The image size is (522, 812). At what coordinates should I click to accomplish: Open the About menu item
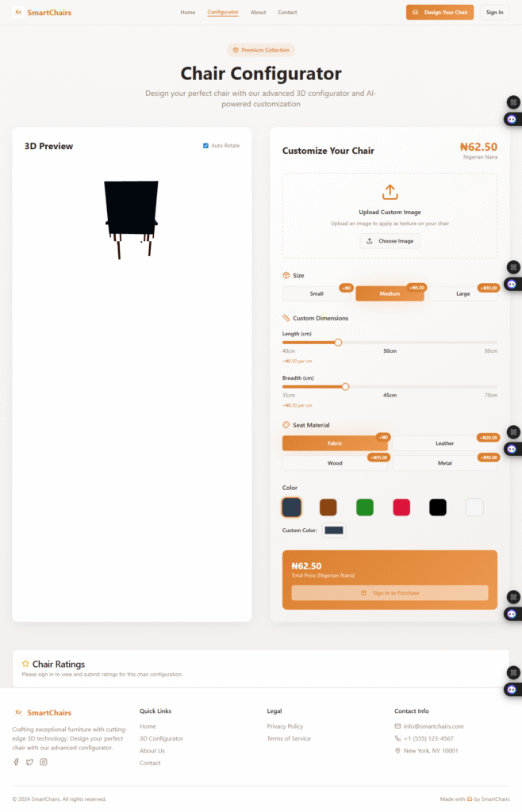pos(259,13)
